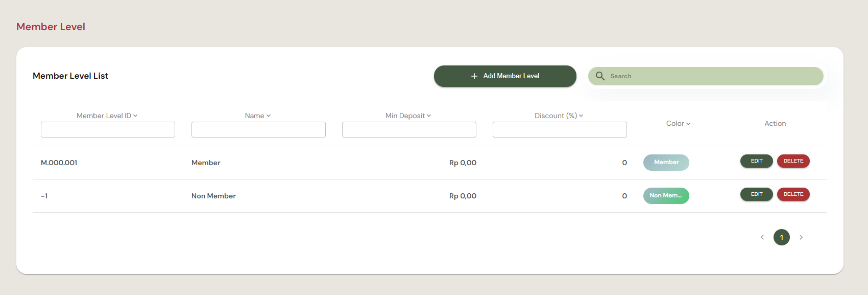Click the Member color badge
The height and width of the screenshot is (295, 868).
[x=666, y=163]
